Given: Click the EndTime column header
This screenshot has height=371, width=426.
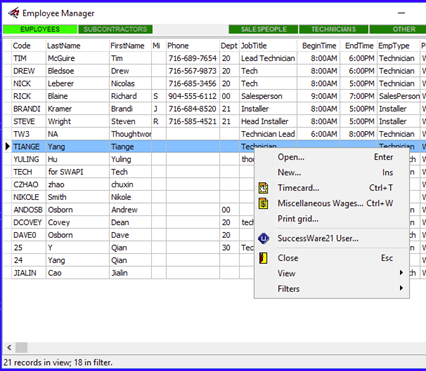Looking at the screenshot, I should click(358, 46).
